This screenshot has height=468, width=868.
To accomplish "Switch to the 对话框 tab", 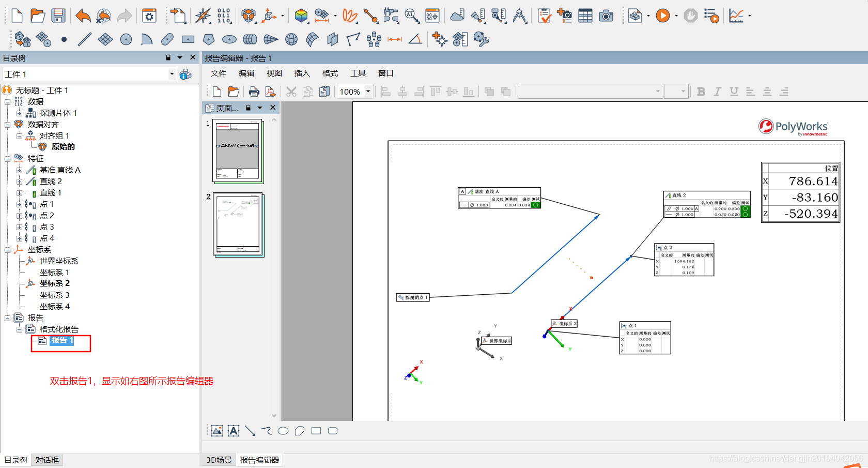I will (x=47, y=460).
